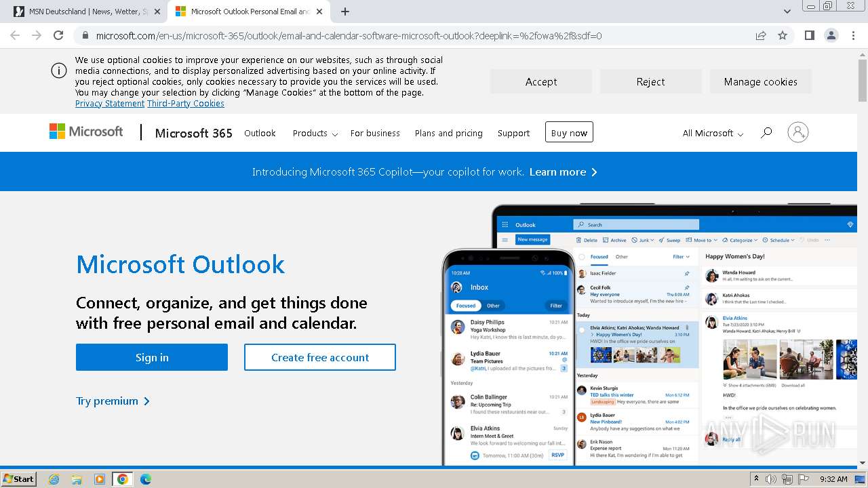Open the Support nav link
Viewport: 868px width, 488px height.
(513, 133)
